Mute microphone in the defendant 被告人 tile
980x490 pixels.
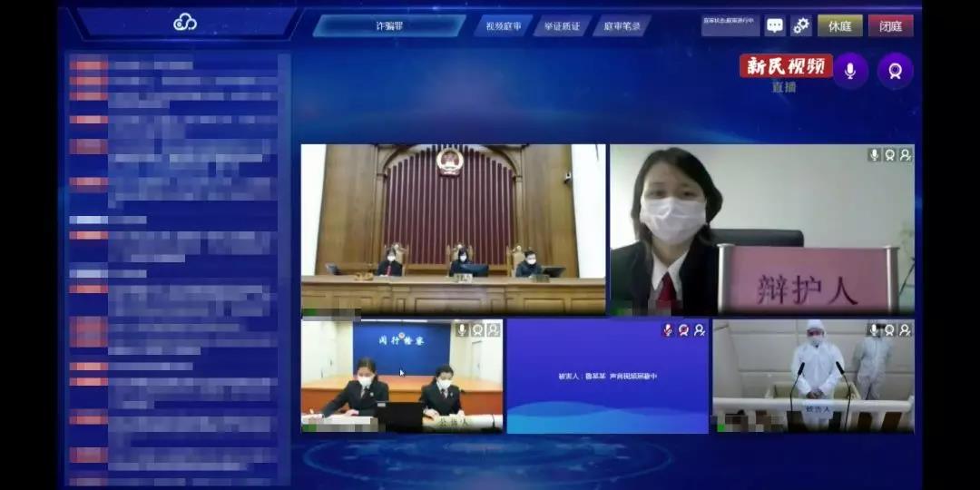(x=875, y=329)
